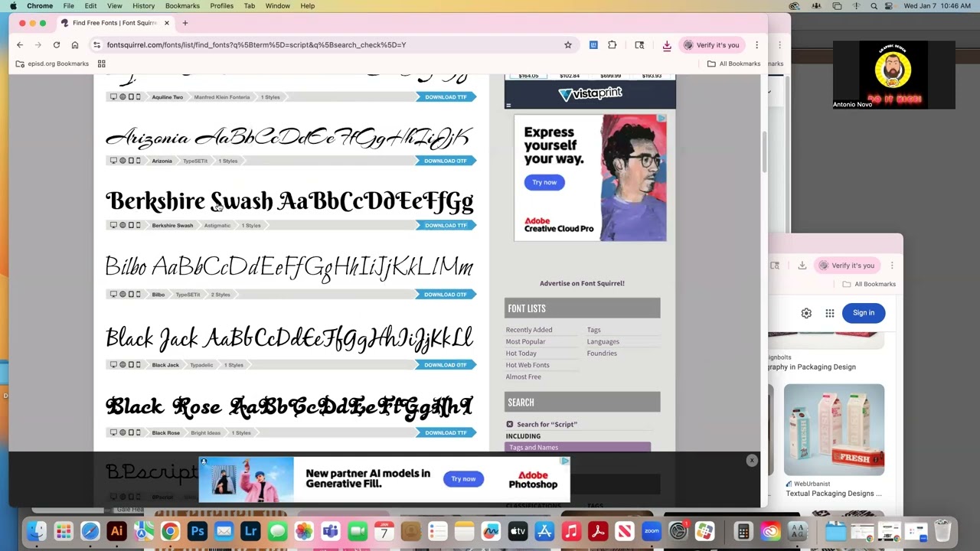The width and height of the screenshot is (980, 551).
Task: Click Try now in the Adobe Creative Cloud ad
Action: click(x=544, y=182)
